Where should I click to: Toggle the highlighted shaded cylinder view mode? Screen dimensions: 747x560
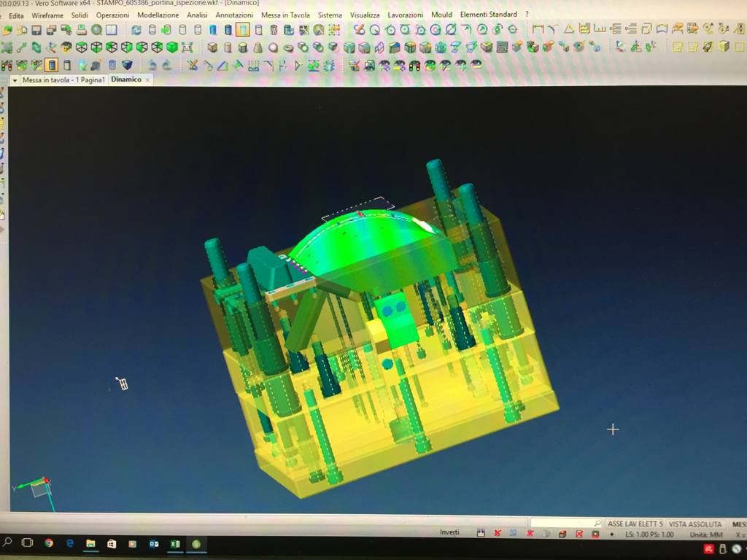coord(243,30)
